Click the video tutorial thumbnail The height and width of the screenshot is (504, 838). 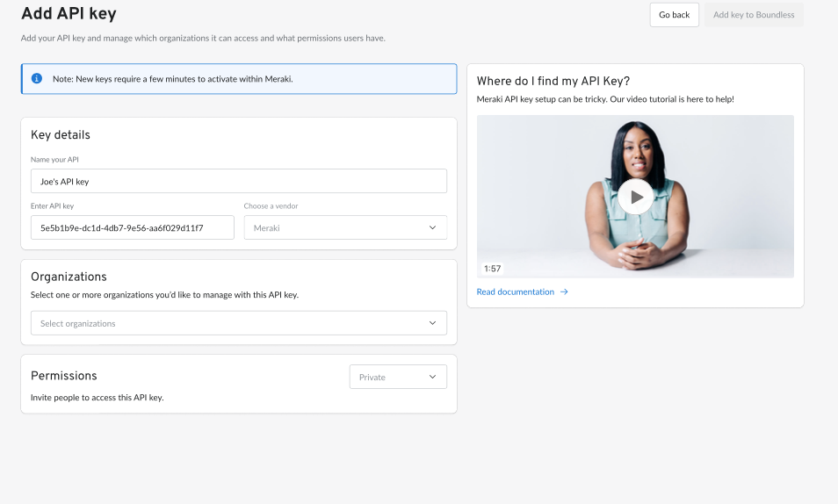(x=635, y=197)
